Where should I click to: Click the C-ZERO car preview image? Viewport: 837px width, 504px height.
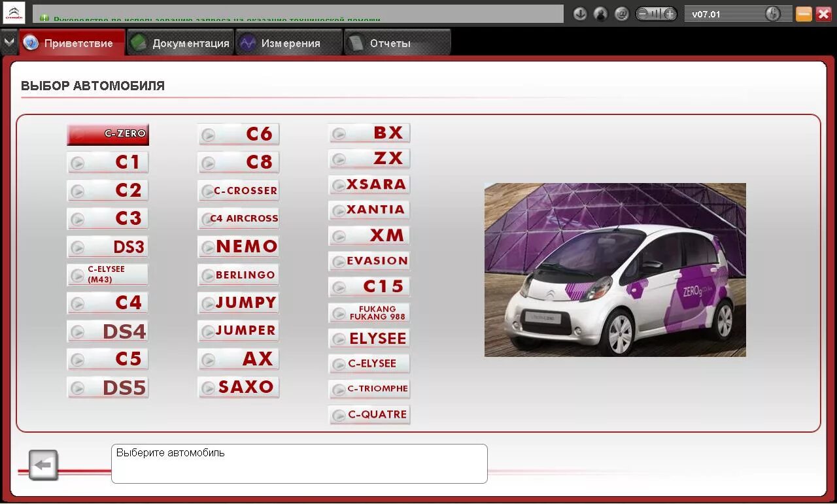pos(615,270)
